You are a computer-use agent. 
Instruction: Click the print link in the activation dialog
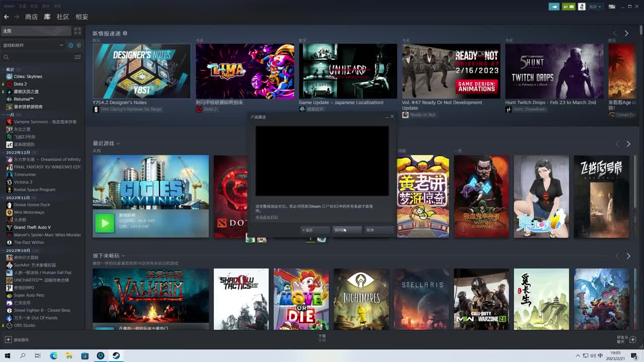[267, 217]
